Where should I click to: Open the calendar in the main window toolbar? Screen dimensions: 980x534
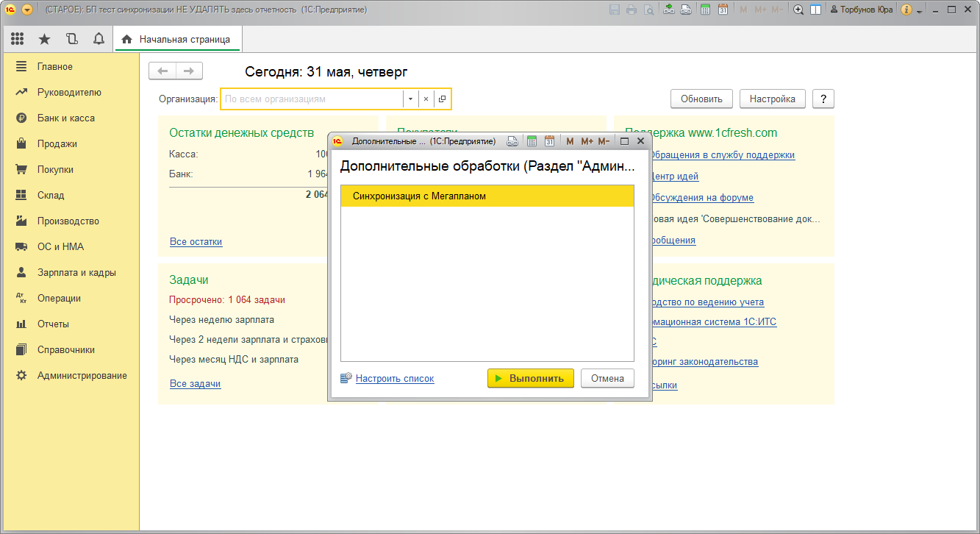(x=723, y=10)
